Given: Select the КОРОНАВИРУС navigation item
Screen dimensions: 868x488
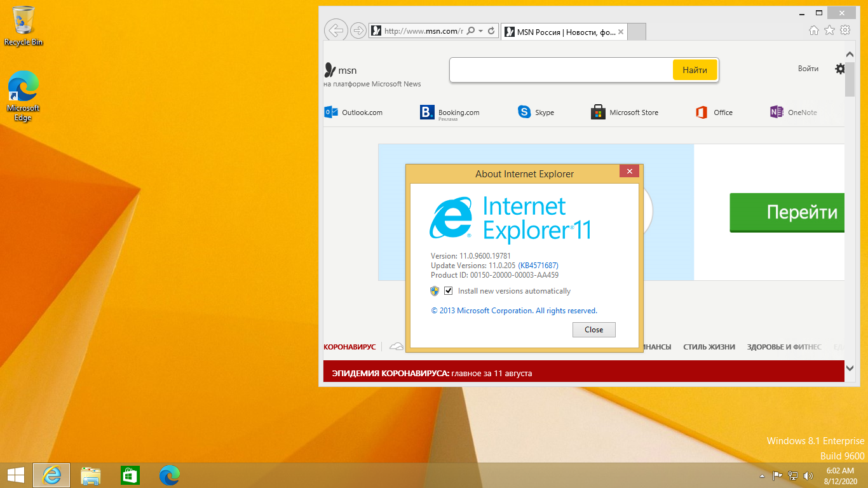Looking at the screenshot, I should (349, 347).
